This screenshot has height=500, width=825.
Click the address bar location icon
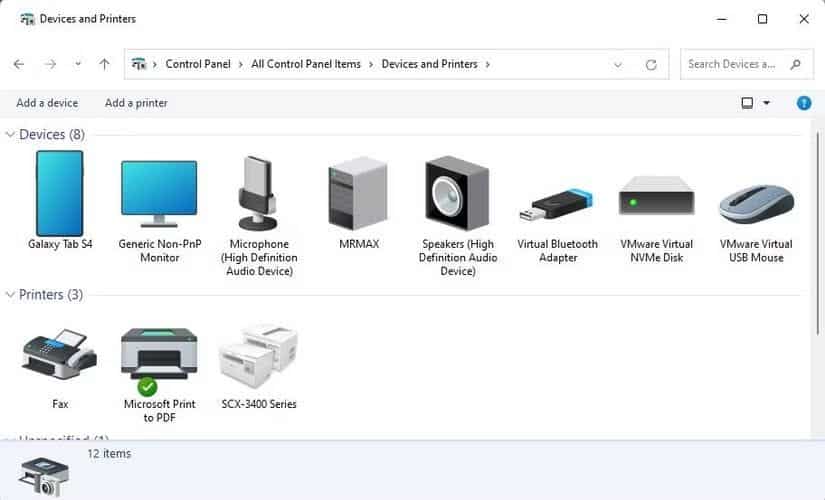tap(138, 64)
